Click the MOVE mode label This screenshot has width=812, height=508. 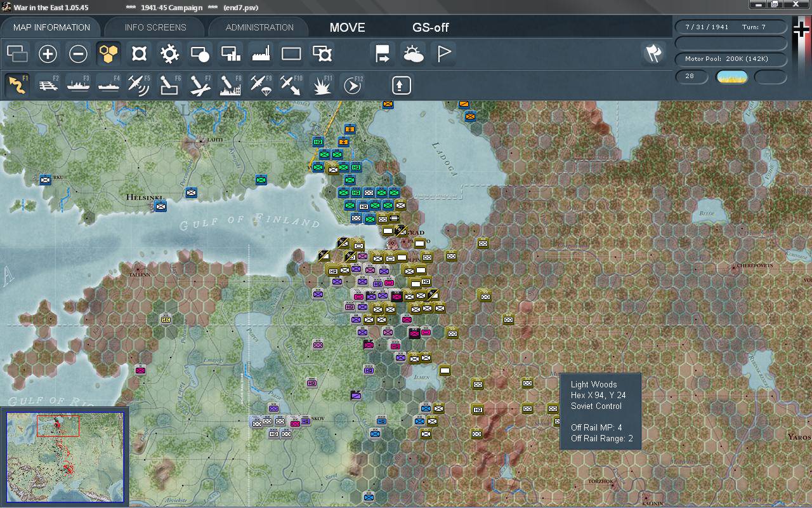(347, 28)
